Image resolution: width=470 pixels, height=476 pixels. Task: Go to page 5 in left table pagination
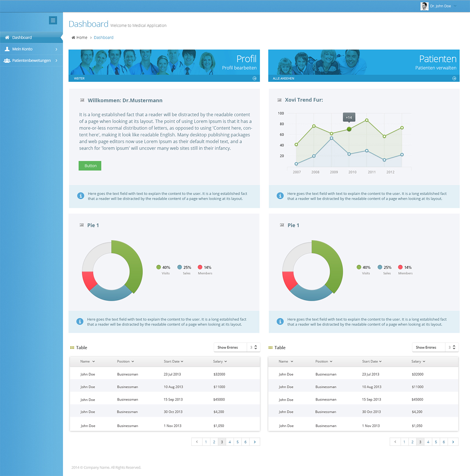(238, 441)
